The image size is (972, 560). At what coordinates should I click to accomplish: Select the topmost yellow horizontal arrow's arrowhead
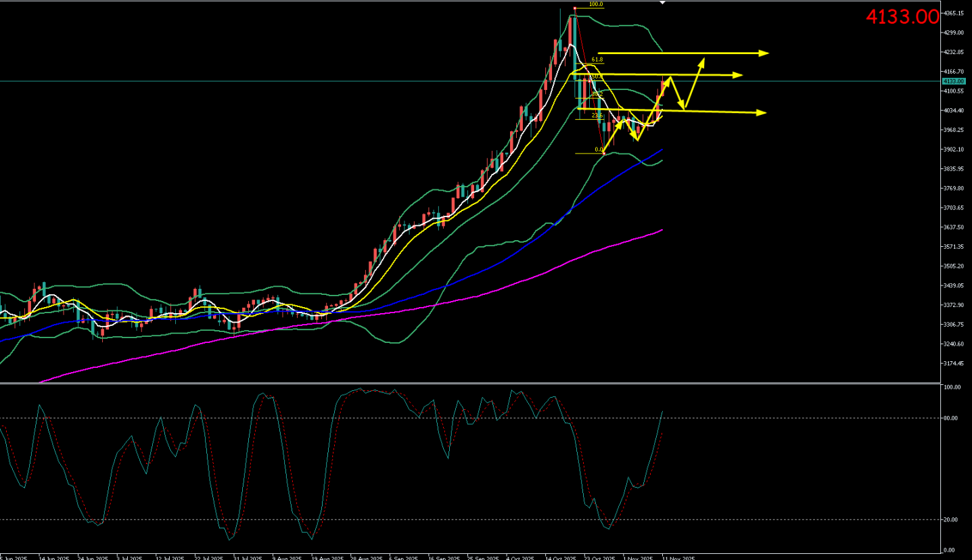pyautogui.click(x=764, y=52)
